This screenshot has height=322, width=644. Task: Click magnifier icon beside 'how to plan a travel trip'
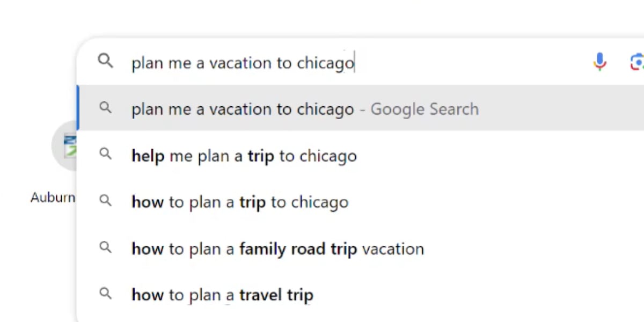click(106, 294)
